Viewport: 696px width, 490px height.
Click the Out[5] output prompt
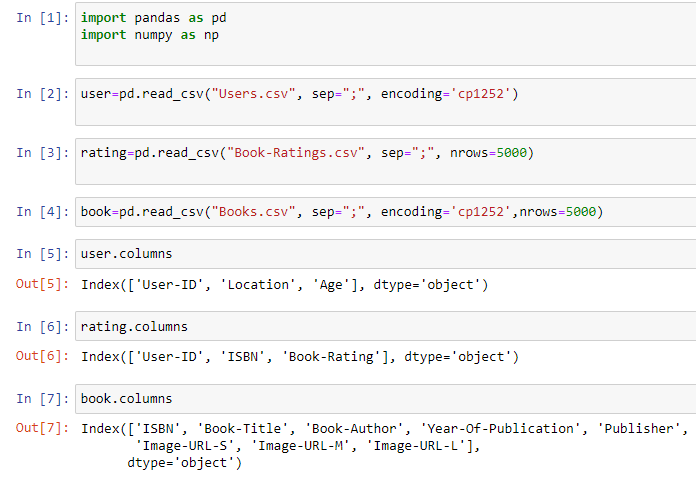43,285
